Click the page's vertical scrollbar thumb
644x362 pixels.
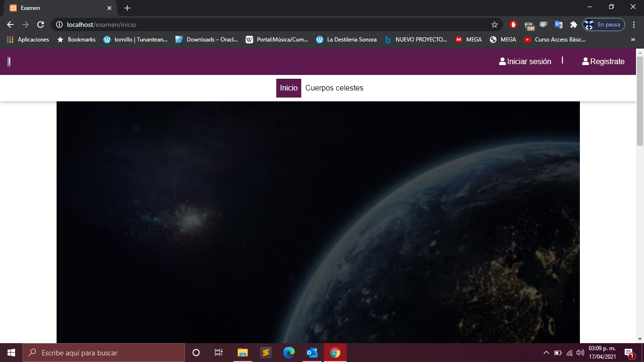pyautogui.click(x=640, y=100)
